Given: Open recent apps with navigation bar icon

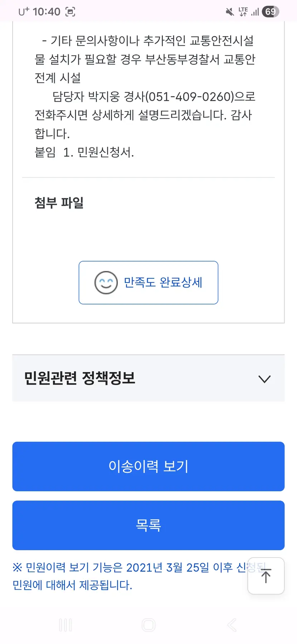Looking at the screenshot, I should coord(65,625).
